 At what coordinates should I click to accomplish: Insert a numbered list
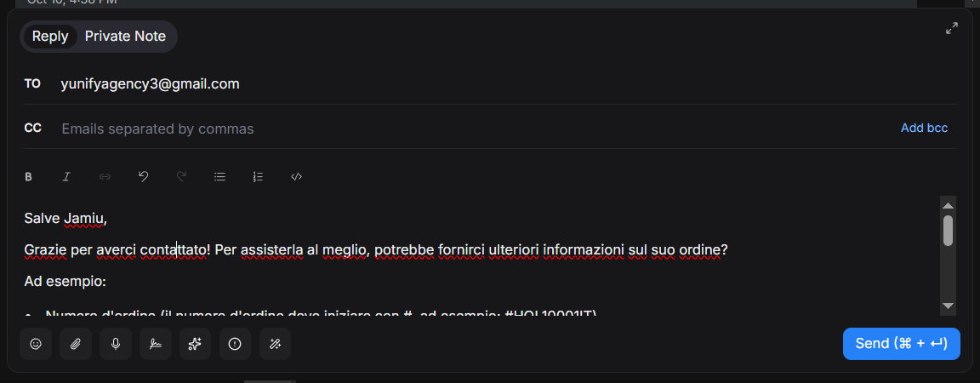tap(258, 177)
